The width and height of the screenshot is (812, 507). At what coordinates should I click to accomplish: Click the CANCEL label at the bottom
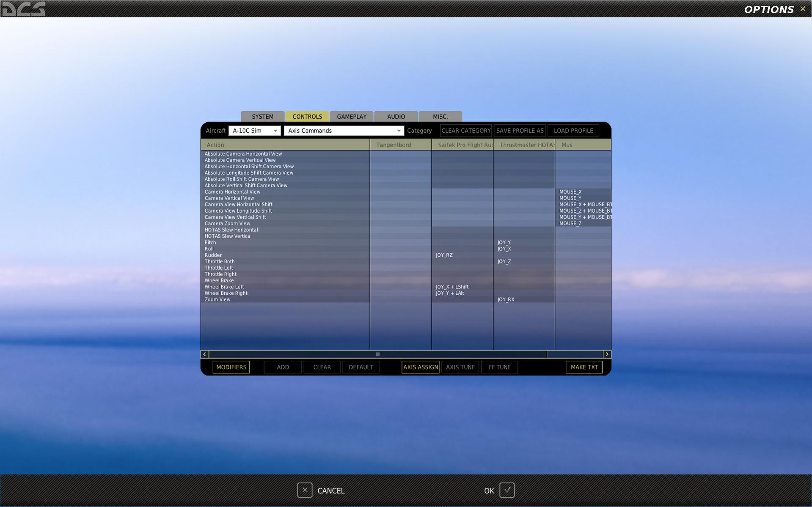tap(331, 491)
